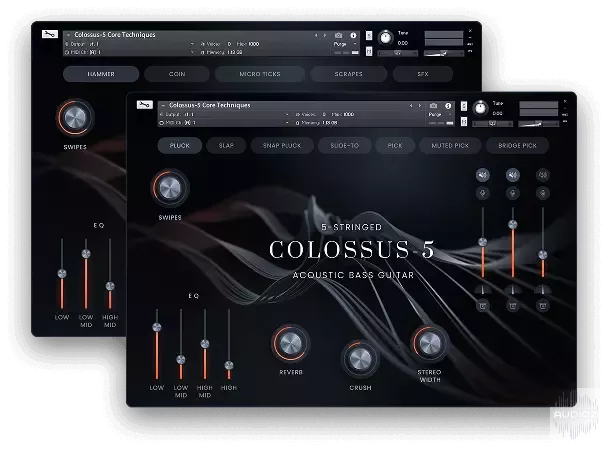Go to previous instrument arrow in front window

coord(411,105)
